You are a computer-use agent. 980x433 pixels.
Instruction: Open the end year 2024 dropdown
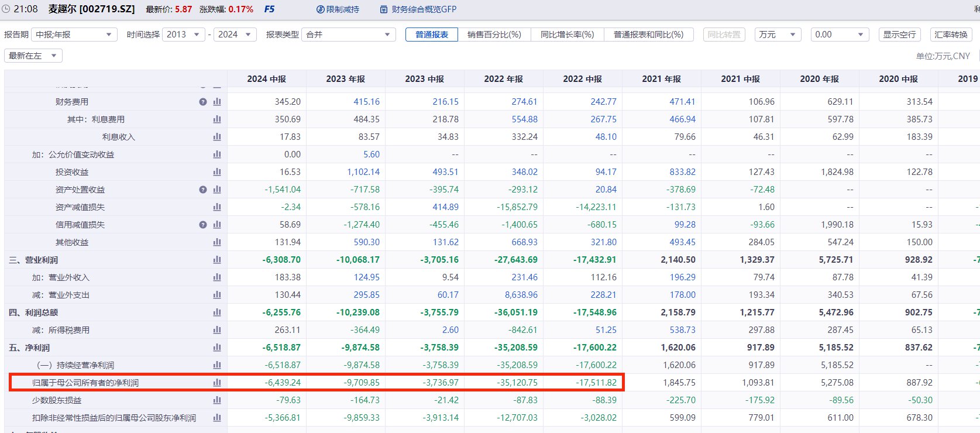(235, 35)
